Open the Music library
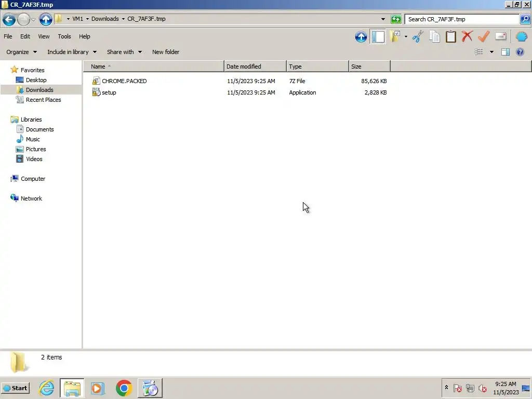 coord(33,139)
